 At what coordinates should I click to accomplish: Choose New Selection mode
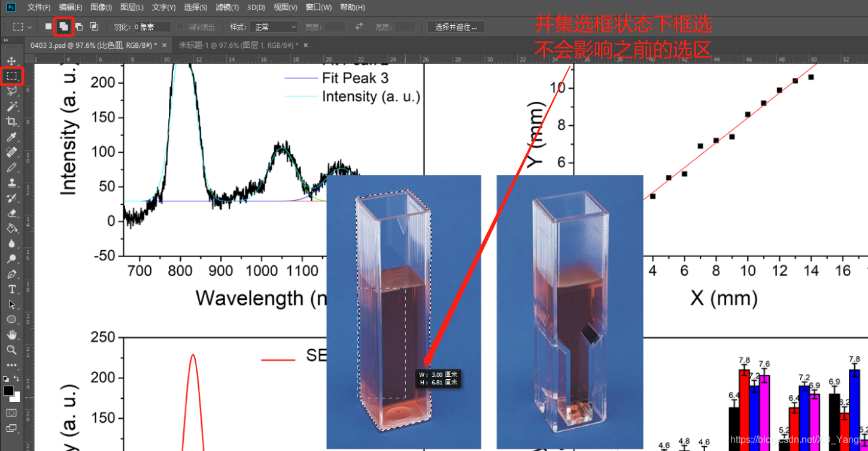48,27
